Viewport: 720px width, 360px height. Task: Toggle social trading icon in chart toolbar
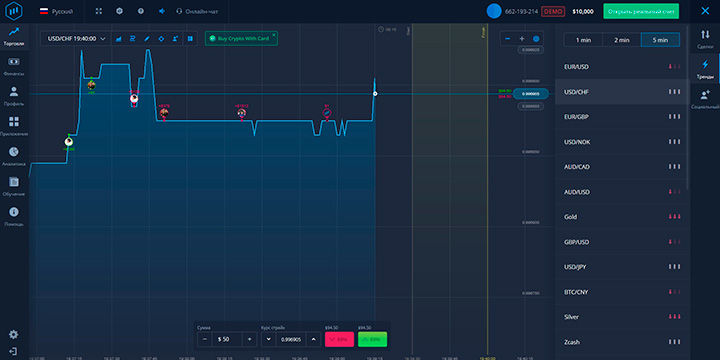pyautogui.click(x=175, y=39)
